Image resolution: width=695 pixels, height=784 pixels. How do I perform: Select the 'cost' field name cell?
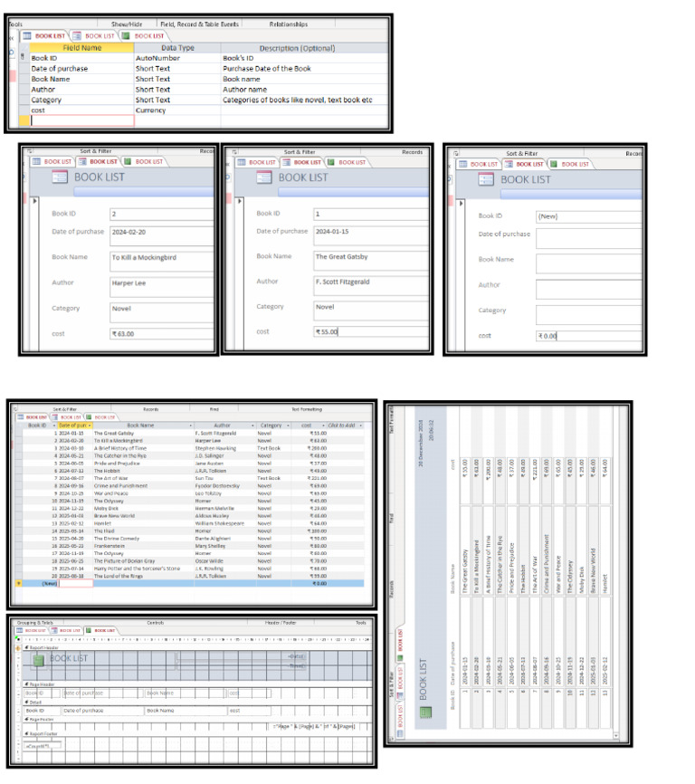coord(82,110)
